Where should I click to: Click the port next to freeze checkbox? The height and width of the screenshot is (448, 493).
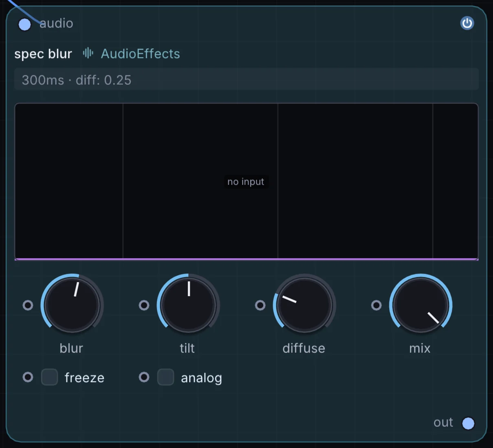28,377
